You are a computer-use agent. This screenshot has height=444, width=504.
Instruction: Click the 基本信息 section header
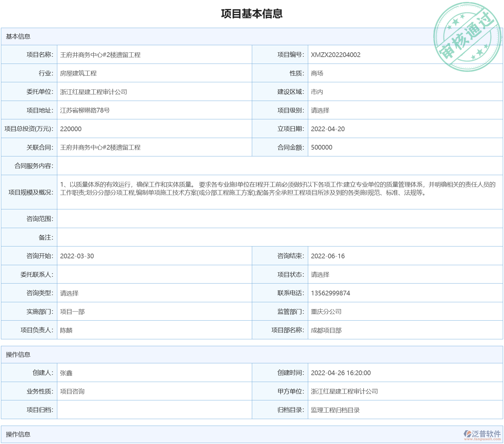click(18, 36)
